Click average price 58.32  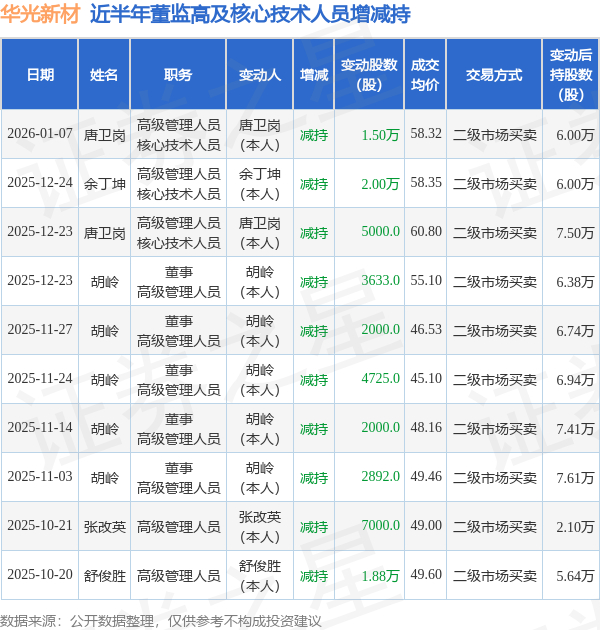coord(426,134)
